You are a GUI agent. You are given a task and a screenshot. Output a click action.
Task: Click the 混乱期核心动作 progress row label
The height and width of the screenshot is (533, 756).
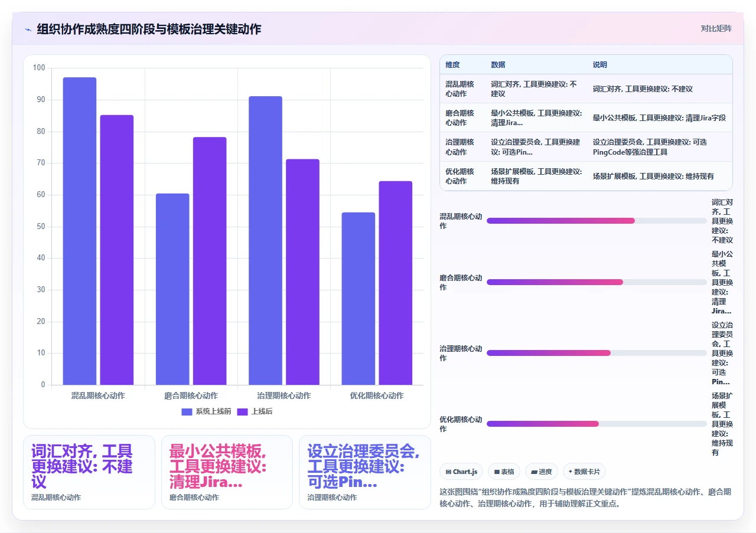point(461,221)
